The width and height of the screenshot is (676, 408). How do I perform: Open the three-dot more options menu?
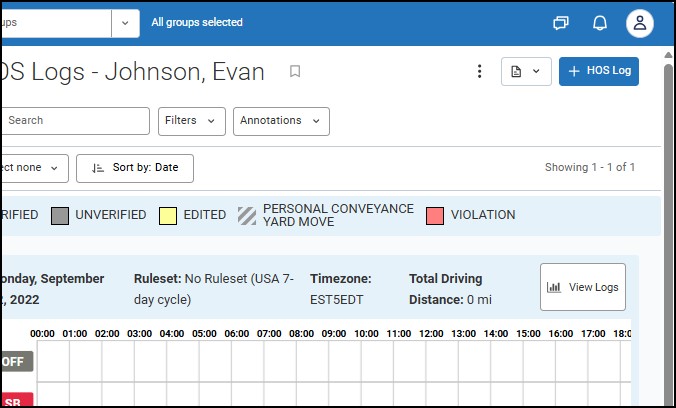[x=480, y=72]
